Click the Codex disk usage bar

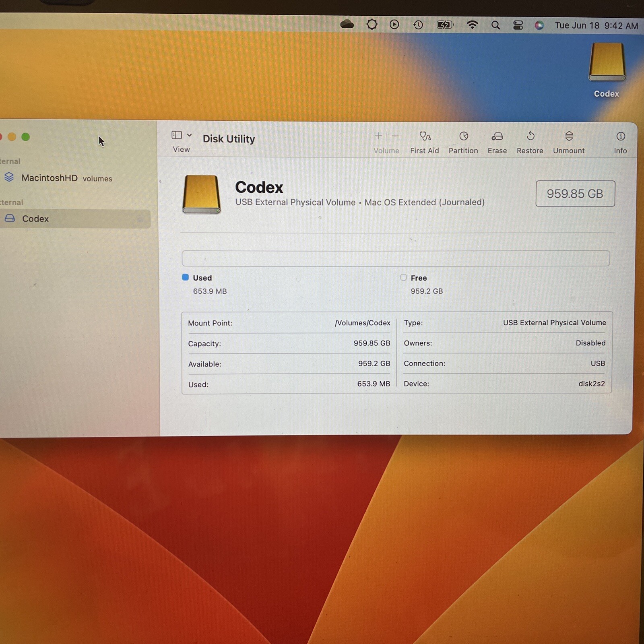point(396,258)
